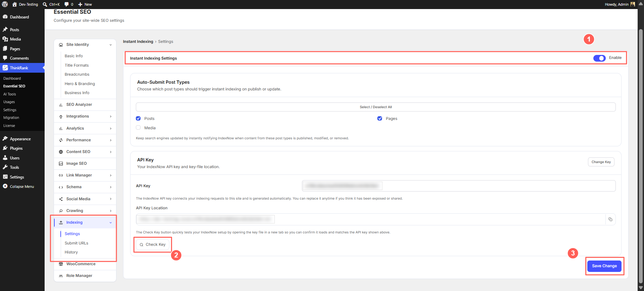
Task: Uncheck the Posts checkbox
Action: pyautogui.click(x=138, y=119)
